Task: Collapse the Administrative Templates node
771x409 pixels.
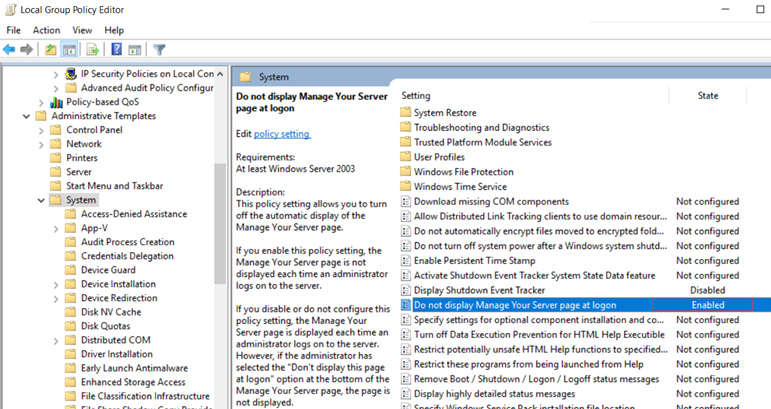Action: 26,117
